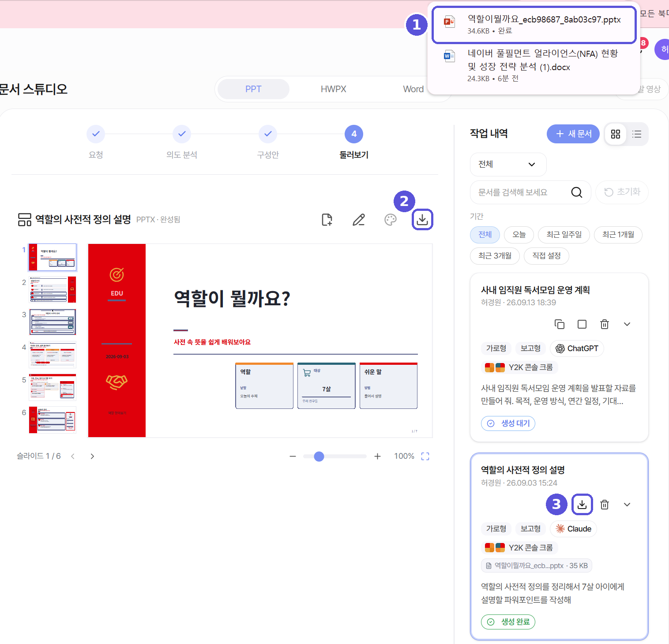Select the HWPX tab
The image size is (669, 644).
pyautogui.click(x=334, y=89)
